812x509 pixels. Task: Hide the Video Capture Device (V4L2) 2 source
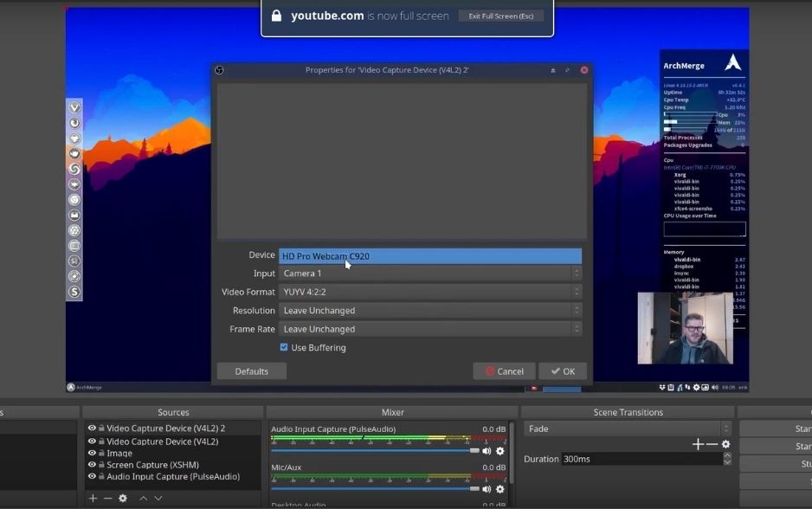92,428
